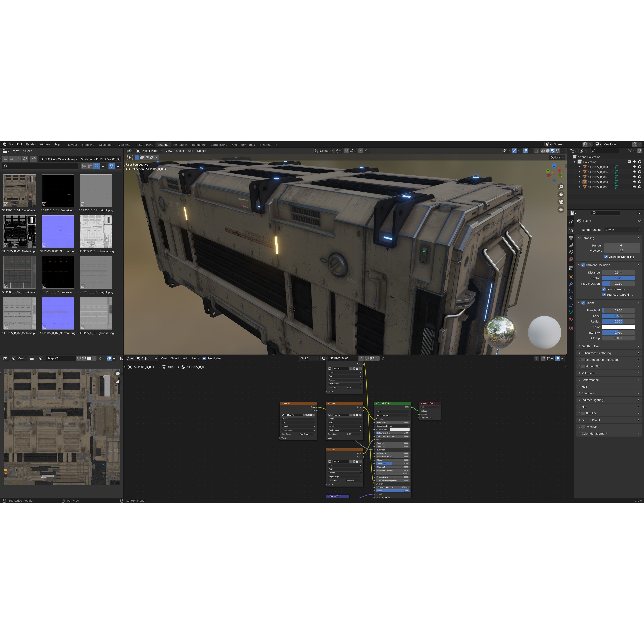Screen dimensions: 644x644
Task: Open the Object Data properties tab
Action: pyautogui.click(x=571, y=312)
